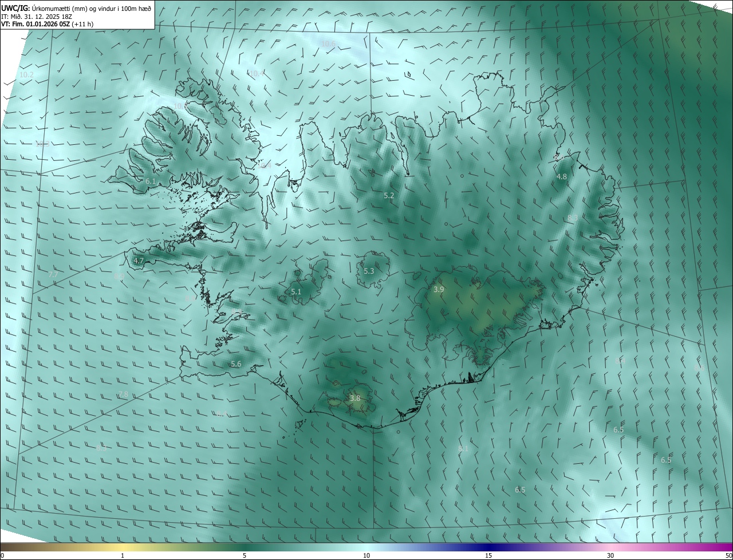The width and height of the screenshot is (733, 560).
Task: Click the 6.1 value in the Westfjords
Action: tap(151, 181)
